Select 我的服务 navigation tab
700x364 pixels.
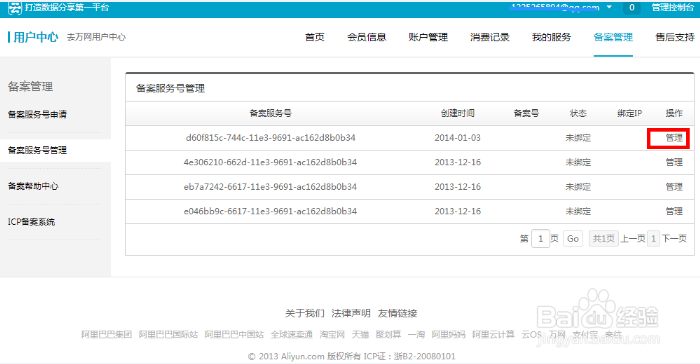[x=551, y=37]
